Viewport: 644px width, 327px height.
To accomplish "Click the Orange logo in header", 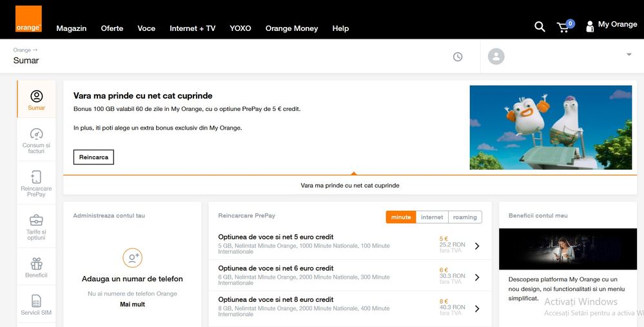I will click(28, 19).
